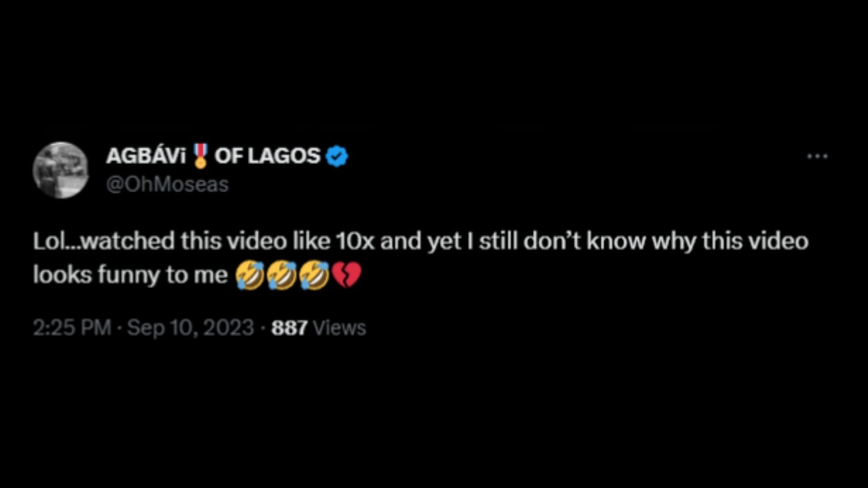
Task: Click the 887 view count number
Action: [289, 328]
